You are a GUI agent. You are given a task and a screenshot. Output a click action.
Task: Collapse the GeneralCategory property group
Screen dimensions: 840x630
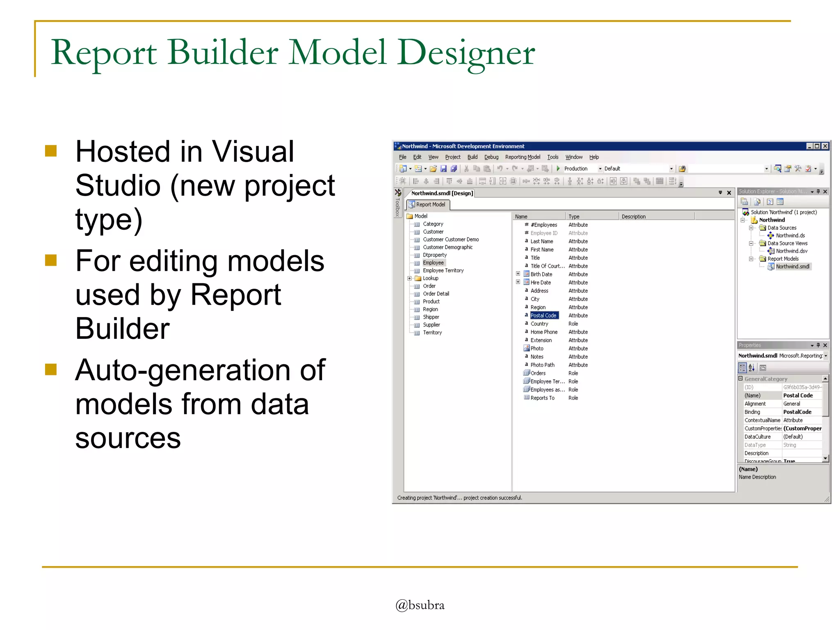tap(741, 379)
